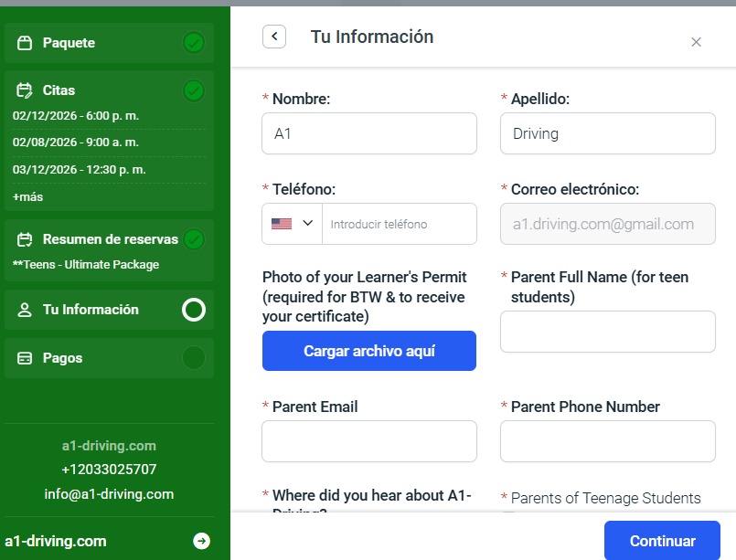Click the green checkmark beside Citas

[194, 90]
